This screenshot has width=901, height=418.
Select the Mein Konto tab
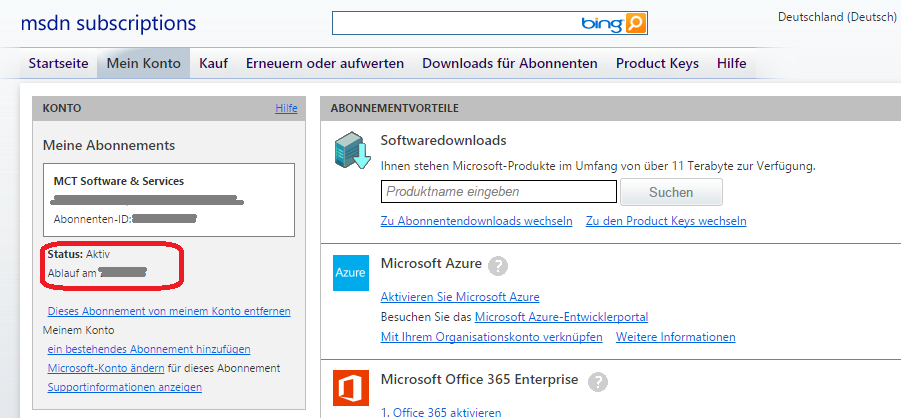(x=144, y=63)
